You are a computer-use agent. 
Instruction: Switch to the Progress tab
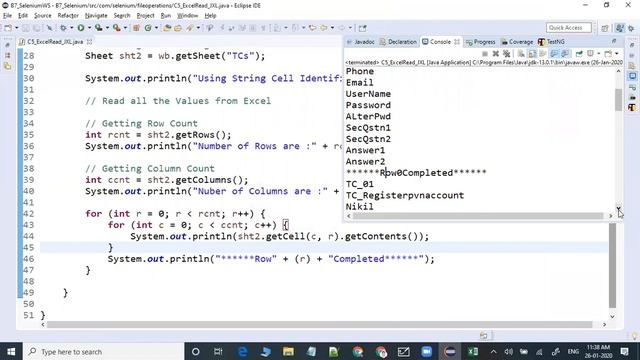(480, 42)
